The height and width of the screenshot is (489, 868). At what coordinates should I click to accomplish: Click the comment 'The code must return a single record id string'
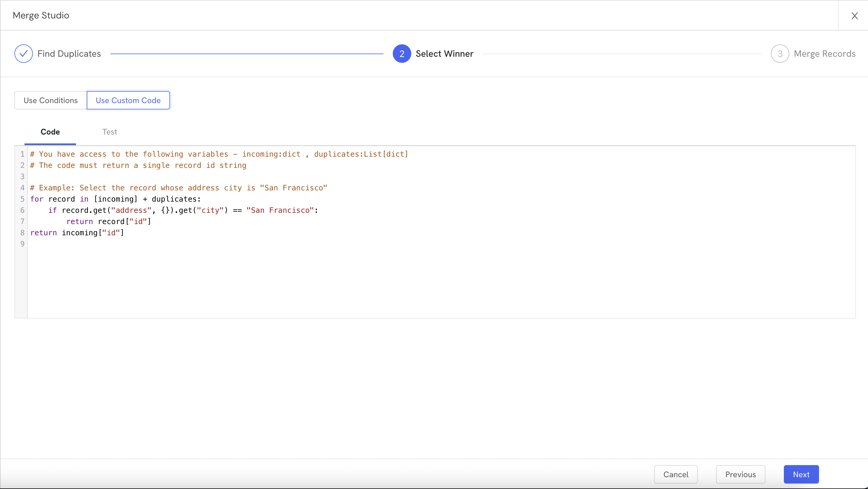[x=138, y=165]
